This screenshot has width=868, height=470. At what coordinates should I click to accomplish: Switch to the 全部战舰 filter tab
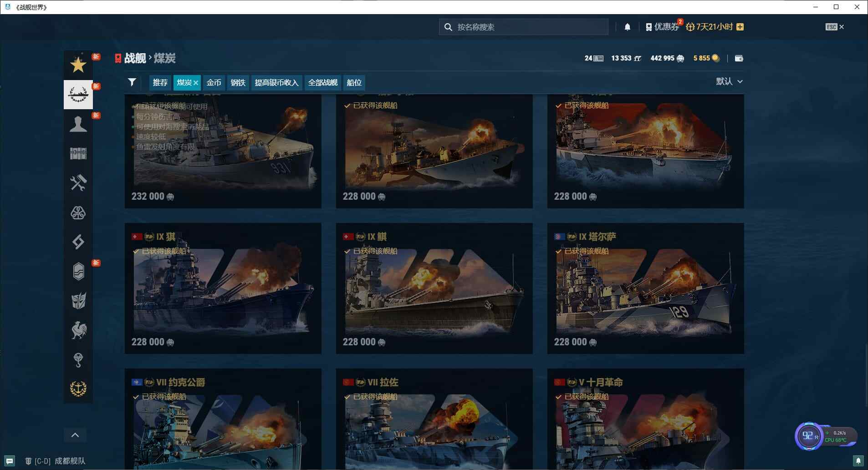point(322,82)
